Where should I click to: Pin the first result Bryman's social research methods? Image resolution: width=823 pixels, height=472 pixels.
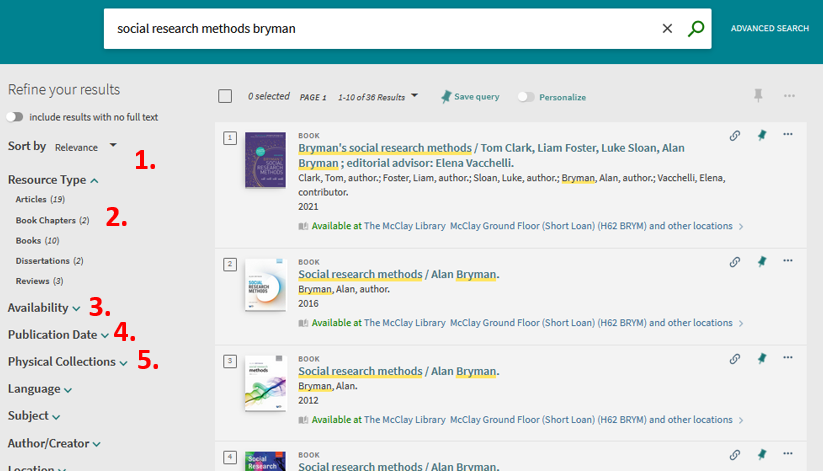coord(762,135)
